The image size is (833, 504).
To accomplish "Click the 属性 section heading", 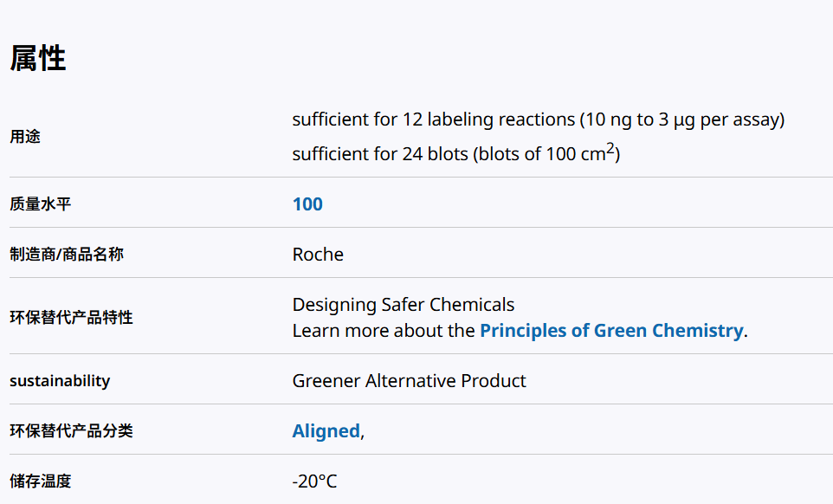I will pos(37,59).
